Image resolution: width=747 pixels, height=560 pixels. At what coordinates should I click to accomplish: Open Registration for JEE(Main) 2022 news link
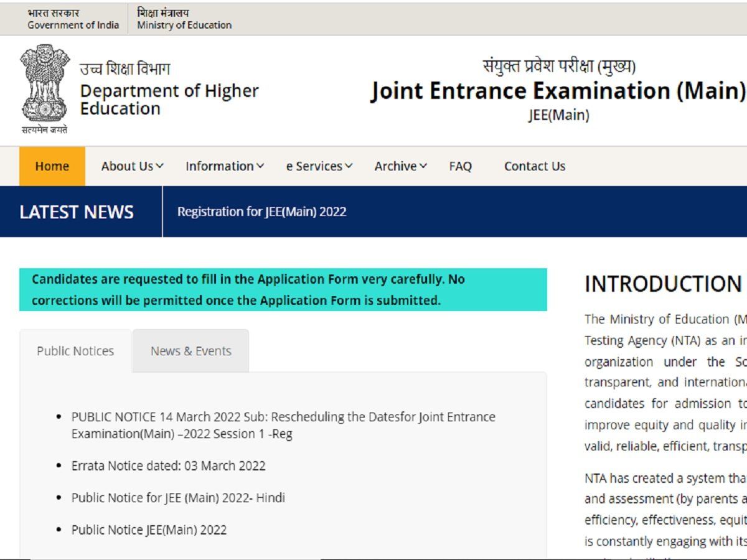coord(262,212)
